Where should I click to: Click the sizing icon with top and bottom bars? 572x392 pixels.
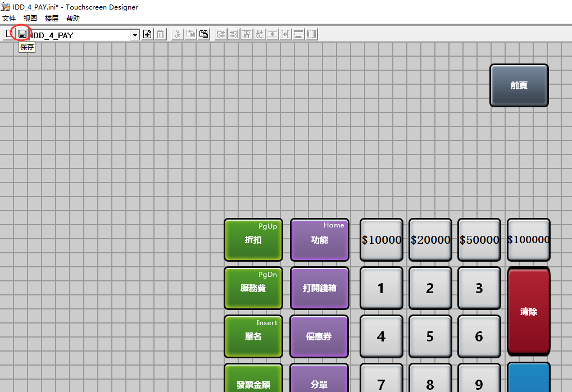pos(298,34)
